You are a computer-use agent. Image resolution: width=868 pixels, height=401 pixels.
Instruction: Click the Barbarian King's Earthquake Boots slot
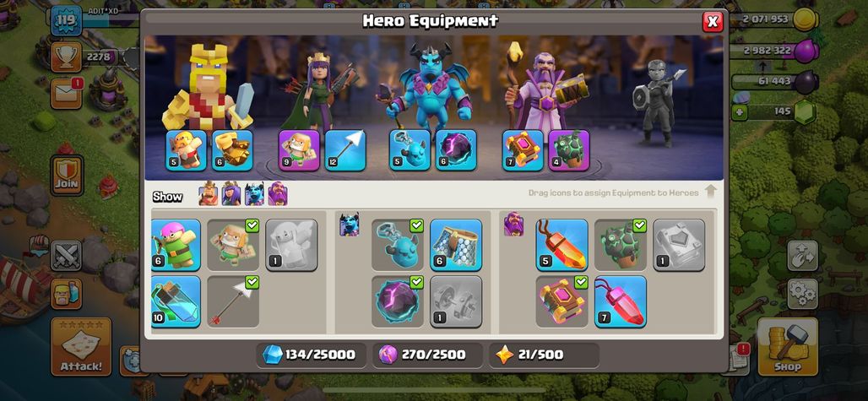click(x=232, y=150)
